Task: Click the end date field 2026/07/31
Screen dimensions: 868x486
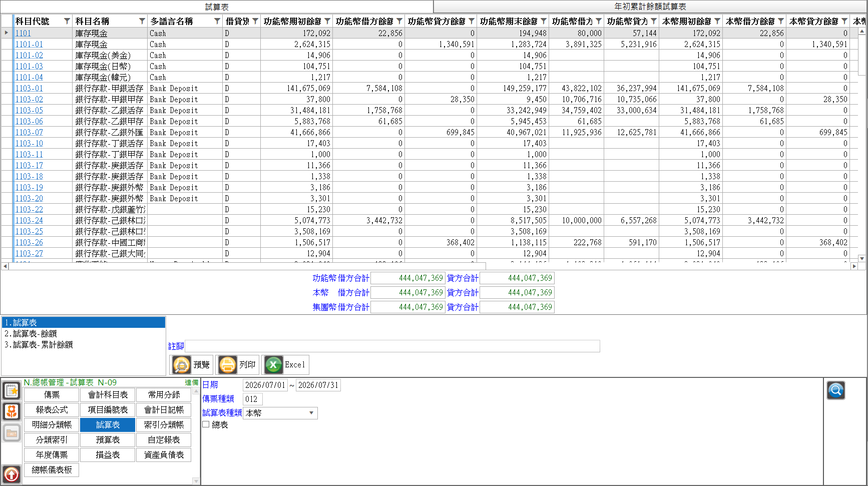Action: [318, 385]
